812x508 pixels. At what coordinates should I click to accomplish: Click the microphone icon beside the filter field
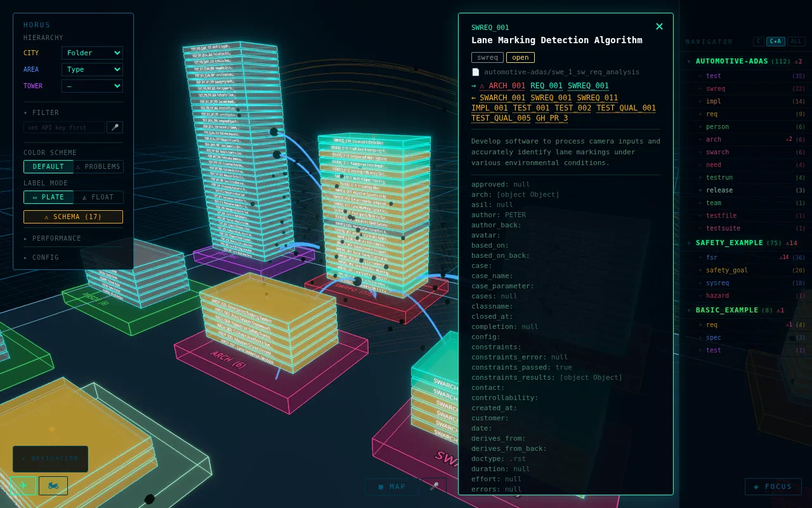[x=115, y=127]
